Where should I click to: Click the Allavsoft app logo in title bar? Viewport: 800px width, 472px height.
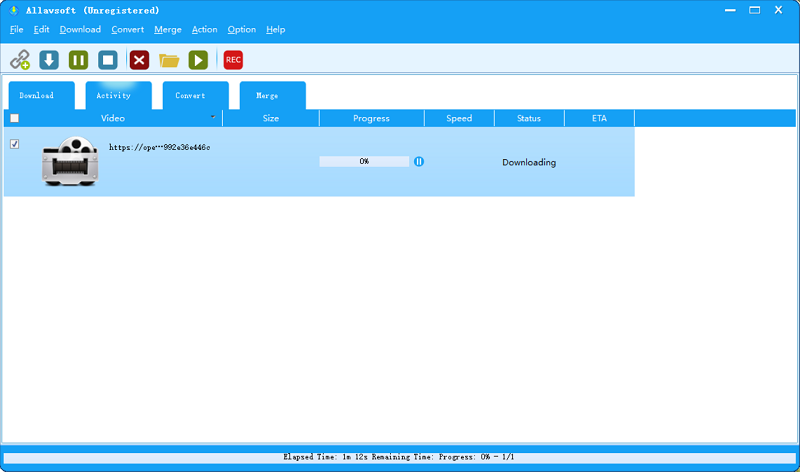[x=14, y=10]
